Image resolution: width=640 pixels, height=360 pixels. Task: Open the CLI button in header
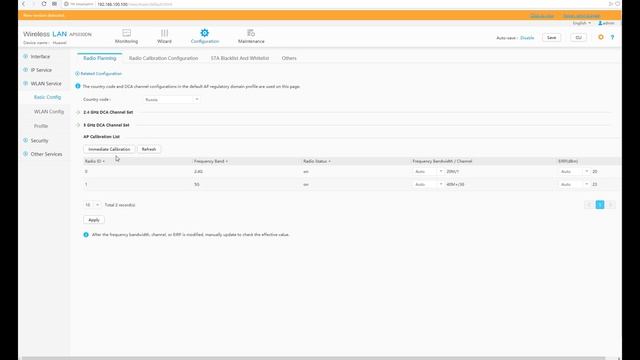pos(578,38)
